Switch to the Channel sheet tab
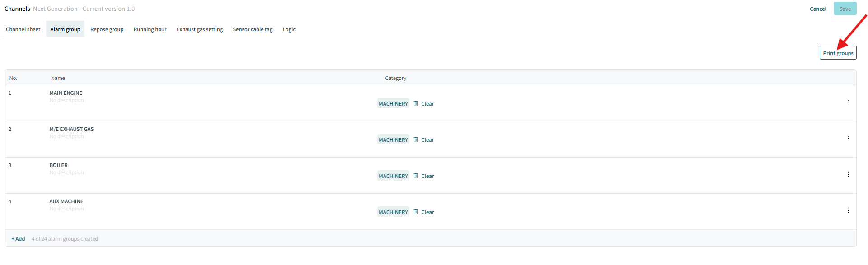Image resolution: width=868 pixels, height=265 pixels. pyautogui.click(x=23, y=29)
